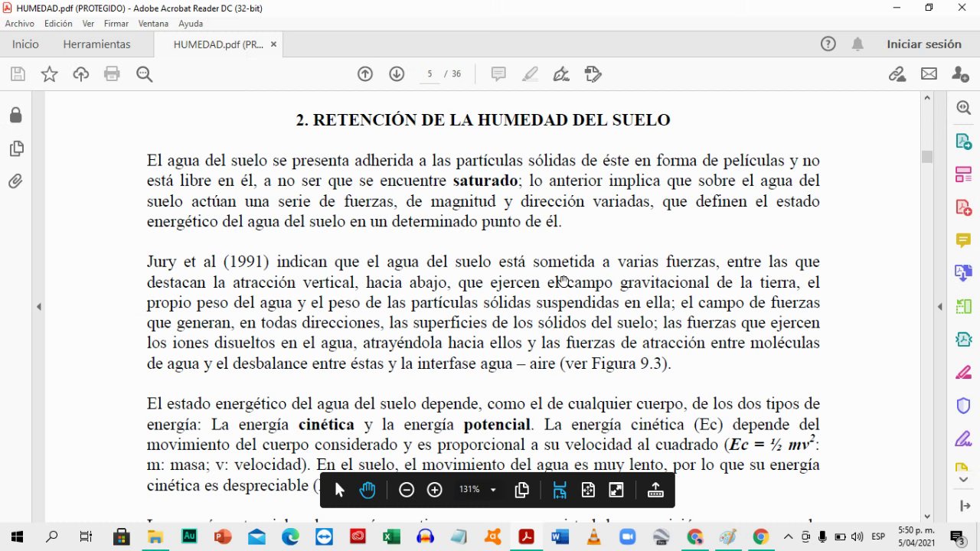This screenshot has height=551, width=980.
Task: Open the Windows Start menu
Action: click(17, 536)
